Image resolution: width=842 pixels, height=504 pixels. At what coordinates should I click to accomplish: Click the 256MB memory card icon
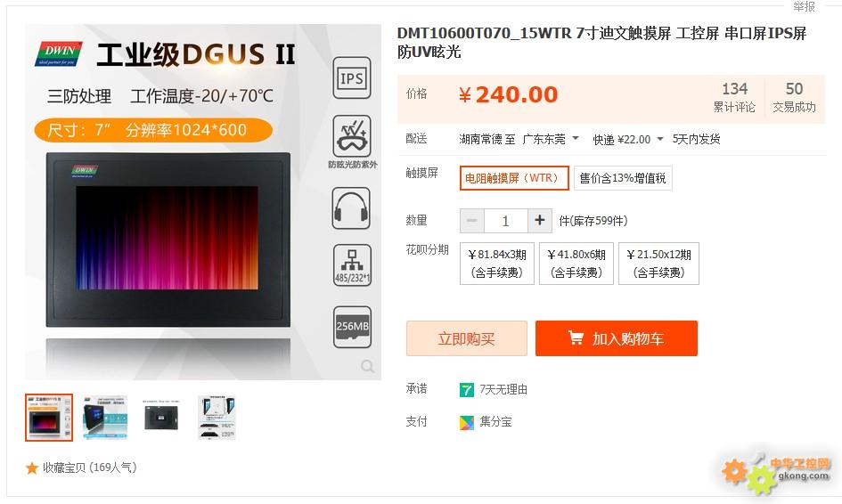click(352, 327)
